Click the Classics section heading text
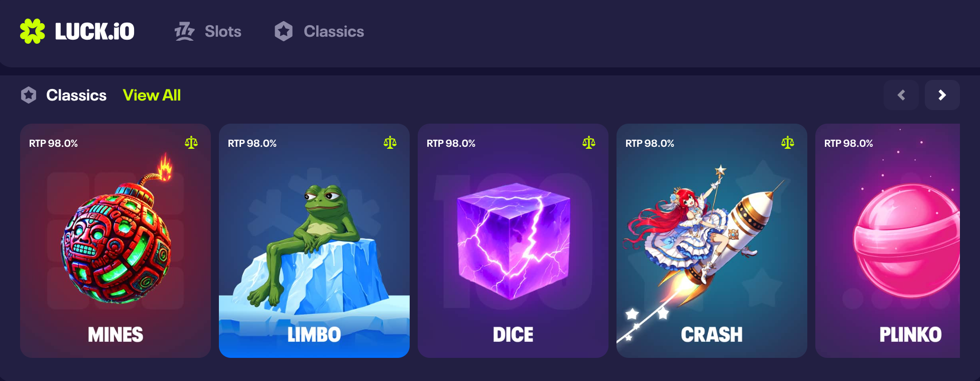 [76, 95]
